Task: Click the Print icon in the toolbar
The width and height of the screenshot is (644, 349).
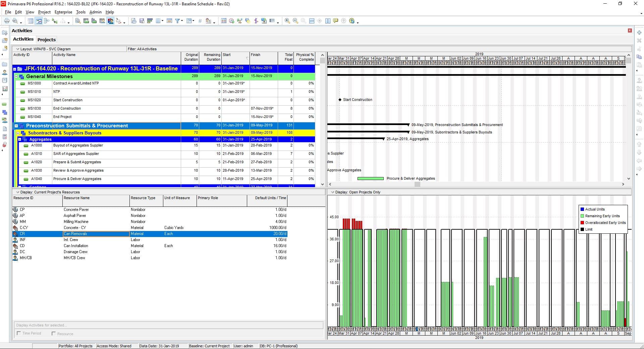Action: click(x=7, y=21)
